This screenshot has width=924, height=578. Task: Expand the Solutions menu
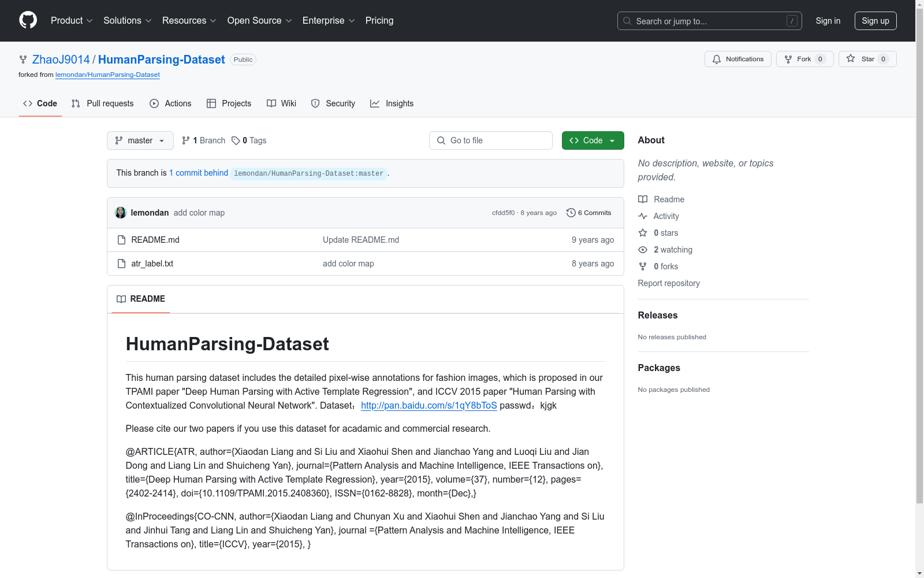128,21
